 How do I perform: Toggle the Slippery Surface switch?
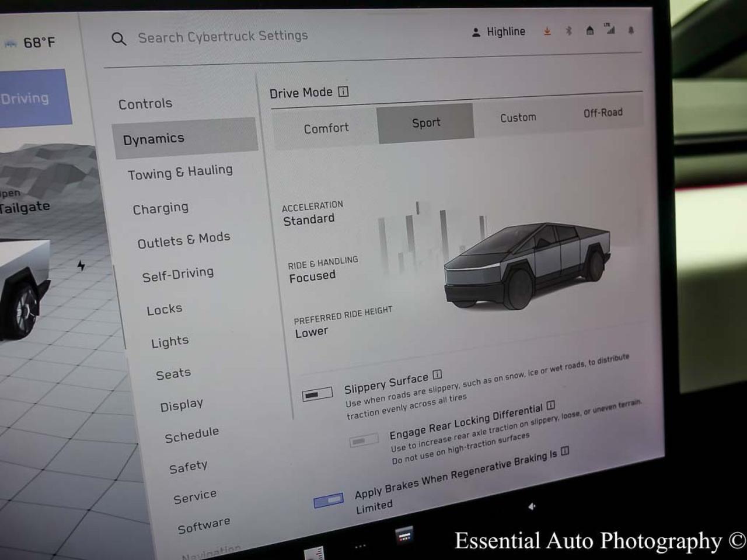click(317, 394)
